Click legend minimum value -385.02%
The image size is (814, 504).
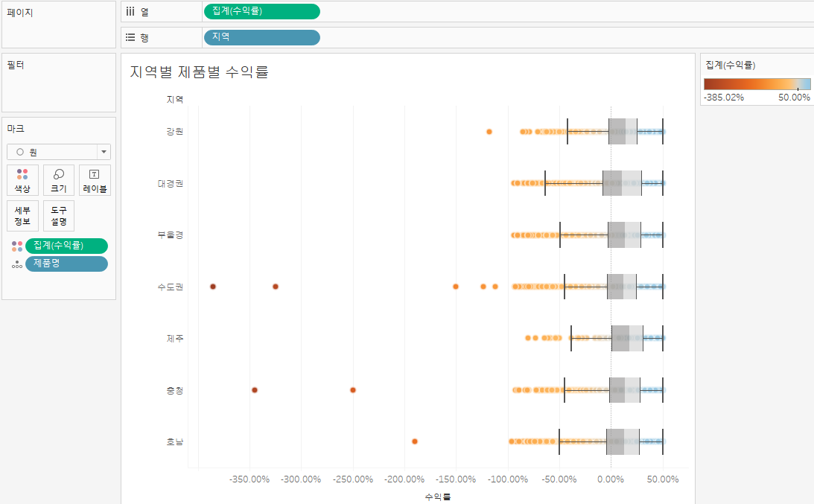point(724,98)
